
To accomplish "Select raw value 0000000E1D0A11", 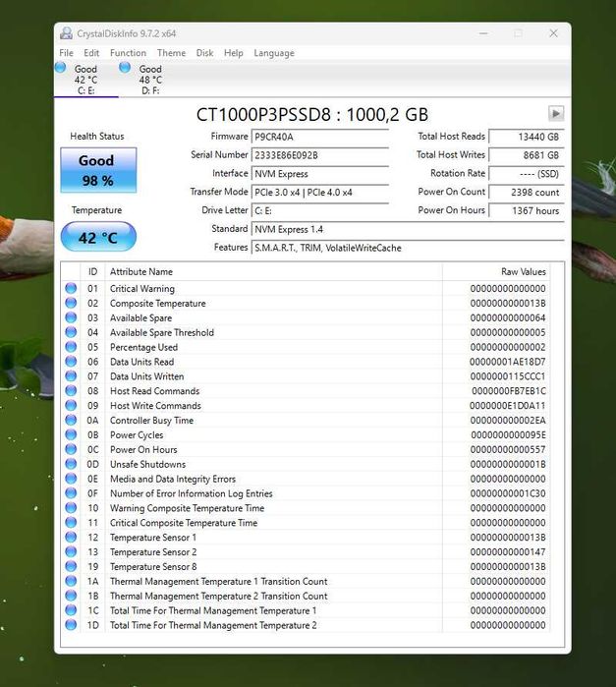I will pyautogui.click(x=507, y=406).
